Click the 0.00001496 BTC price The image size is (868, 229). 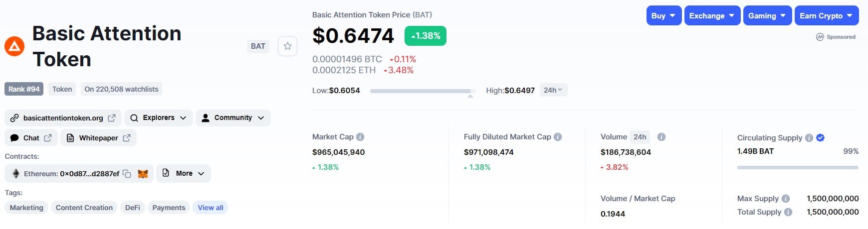point(347,59)
